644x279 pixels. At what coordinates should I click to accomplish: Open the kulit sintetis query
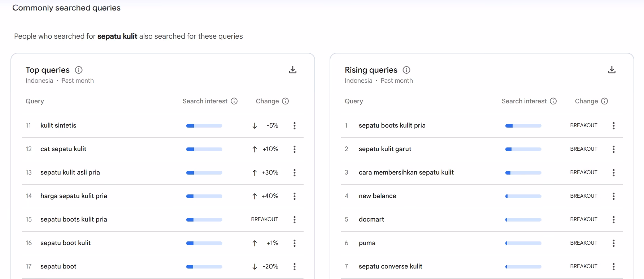58,125
